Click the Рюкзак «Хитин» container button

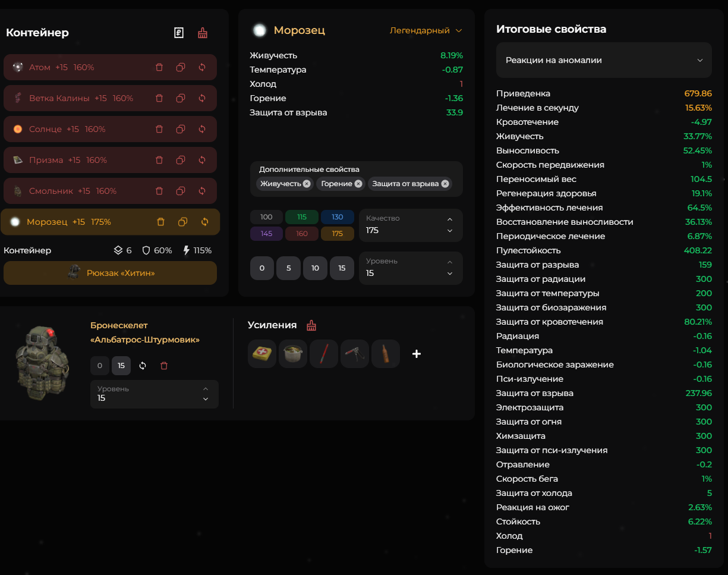111,273
